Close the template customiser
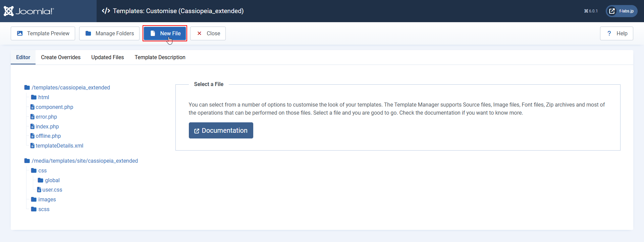Screen dimensions: 644x242 tap(208, 34)
